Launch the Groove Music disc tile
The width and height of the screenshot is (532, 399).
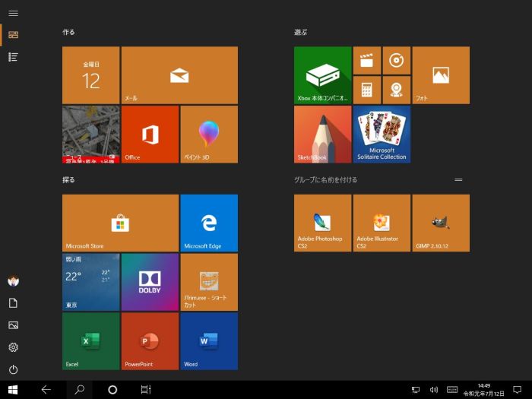pyautogui.click(x=396, y=60)
